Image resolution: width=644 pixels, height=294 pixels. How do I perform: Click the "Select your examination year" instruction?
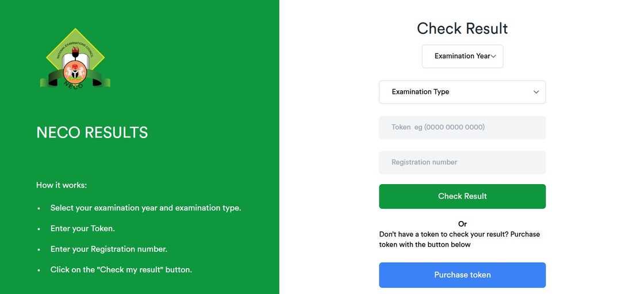(x=145, y=208)
